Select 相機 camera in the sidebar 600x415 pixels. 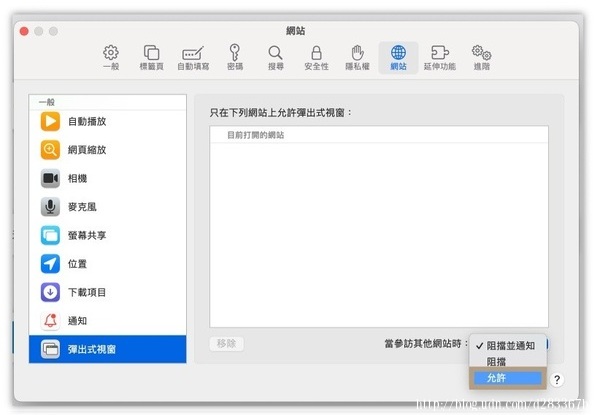click(108, 178)
